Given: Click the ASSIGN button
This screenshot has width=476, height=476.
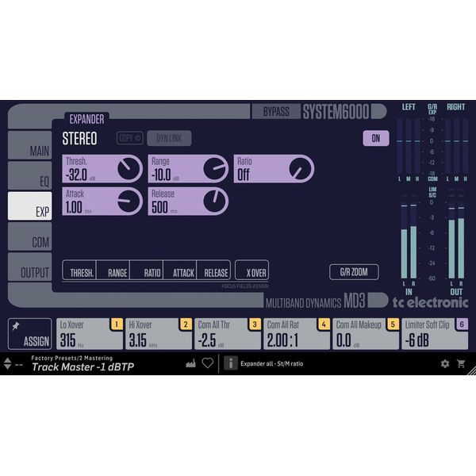Looking at the screenshot, I should pos(30,334).
